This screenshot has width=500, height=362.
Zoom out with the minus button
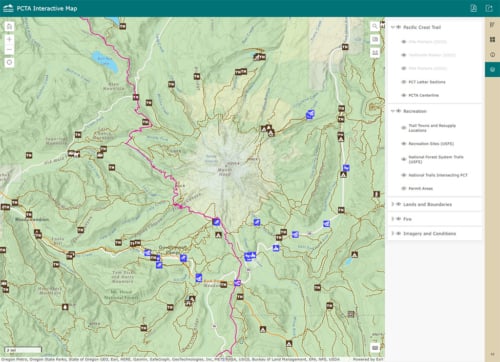(x=9, y=50)
